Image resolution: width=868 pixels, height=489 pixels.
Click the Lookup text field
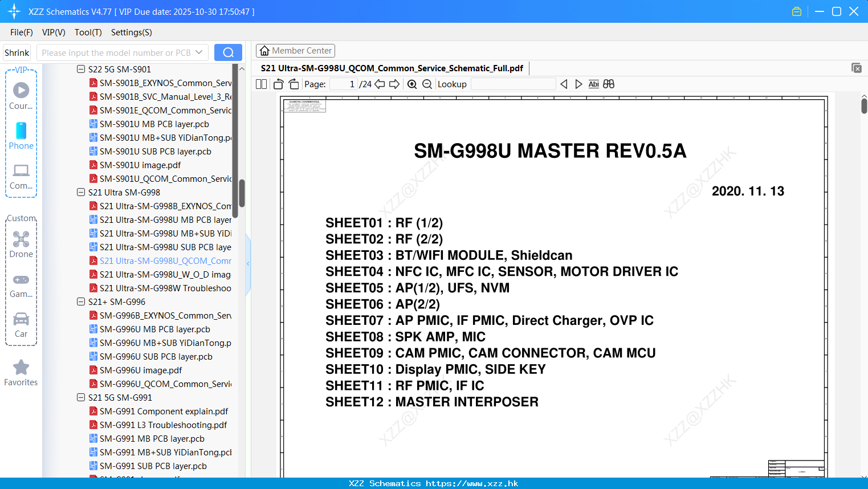pos(513,84)
